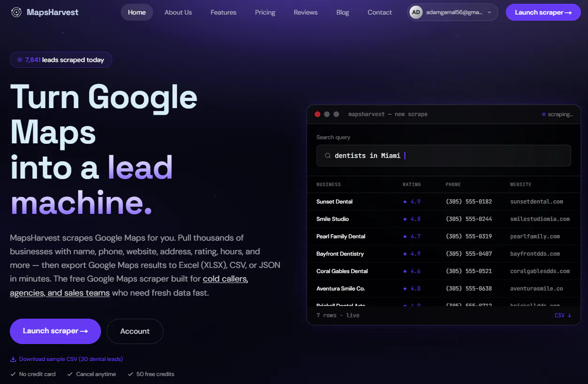This screenshot has height=384, width=588.
Task: Click the pearlfamily.com website cell
Action: (535, 236)
